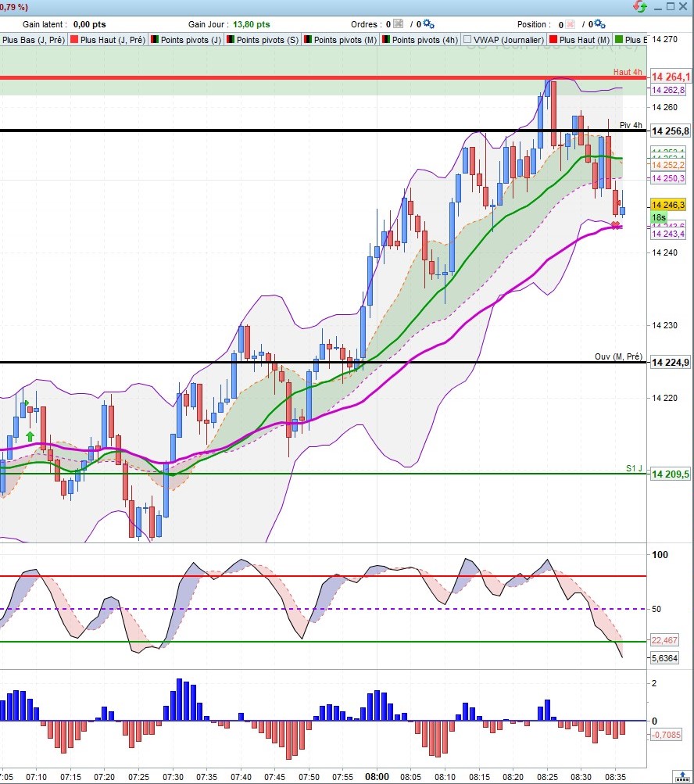The width and height of the screenshot is (694, 784).
Task: Click the Piv 4h line label text
Action: pos(631,125)
